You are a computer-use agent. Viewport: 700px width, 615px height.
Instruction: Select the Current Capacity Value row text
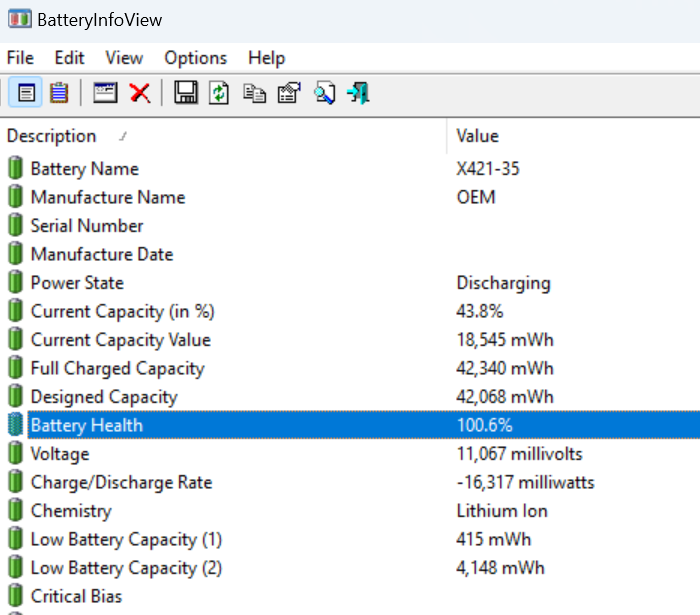[121, 340]
